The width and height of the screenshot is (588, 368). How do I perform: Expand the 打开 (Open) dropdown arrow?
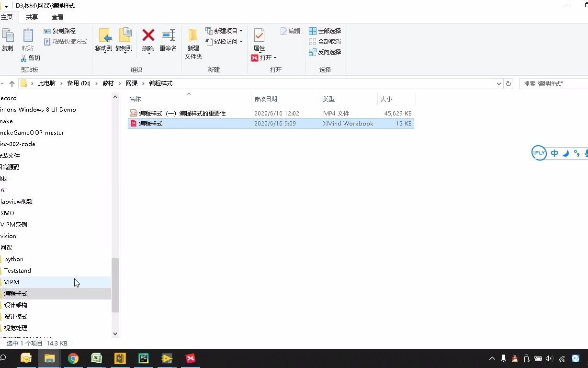click(274, 57)
